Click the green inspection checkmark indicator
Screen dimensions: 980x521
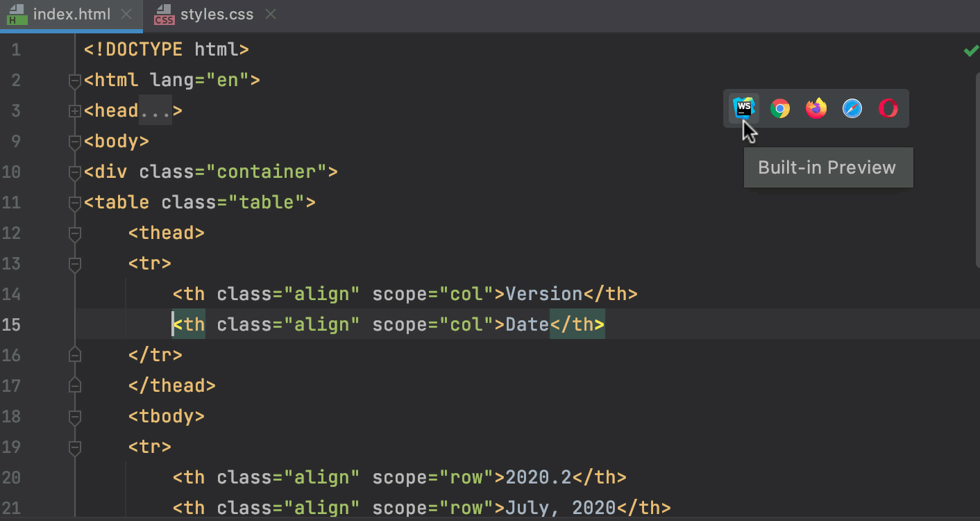[x=970, y=50]
